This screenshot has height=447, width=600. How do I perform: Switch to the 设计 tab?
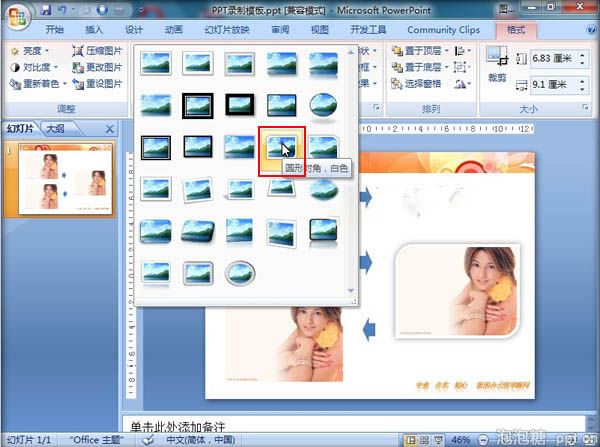tap(134, 30)
